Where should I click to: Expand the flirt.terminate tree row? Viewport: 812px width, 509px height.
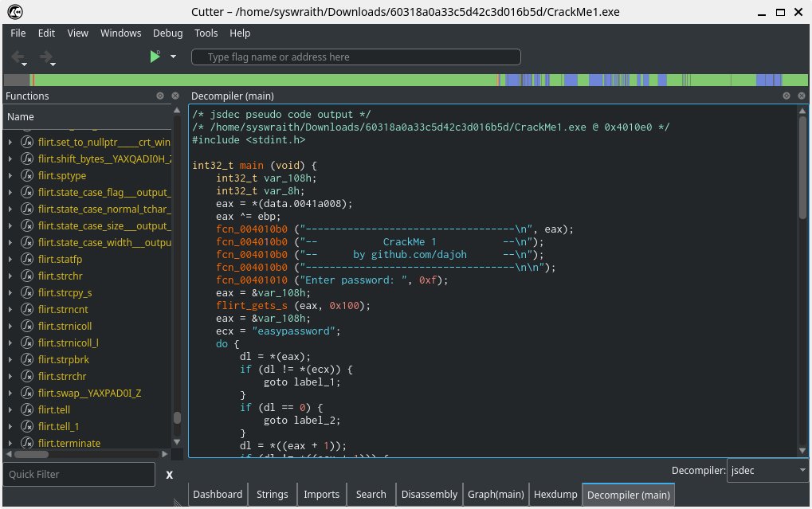[x=10, y=443]
